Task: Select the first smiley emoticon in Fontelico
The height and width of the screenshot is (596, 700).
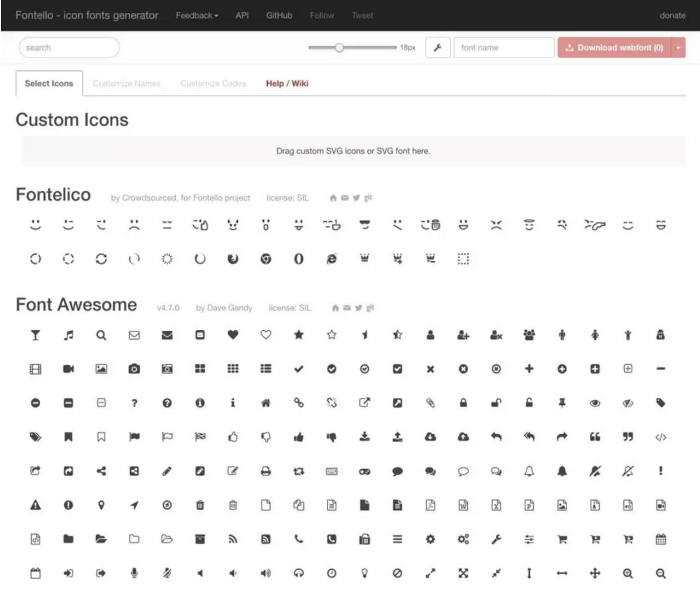Action: click(36, 225)
